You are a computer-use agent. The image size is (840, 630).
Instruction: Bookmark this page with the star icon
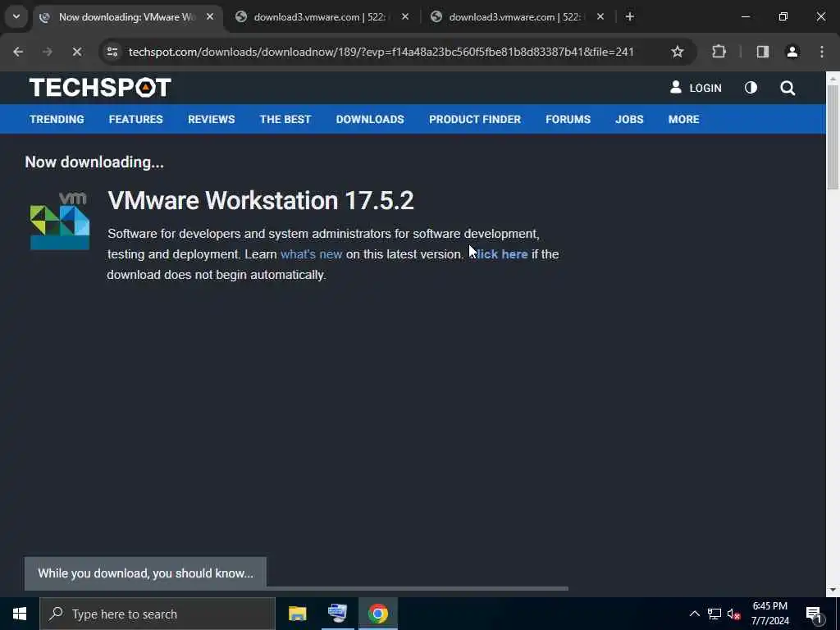pos(678,52)
